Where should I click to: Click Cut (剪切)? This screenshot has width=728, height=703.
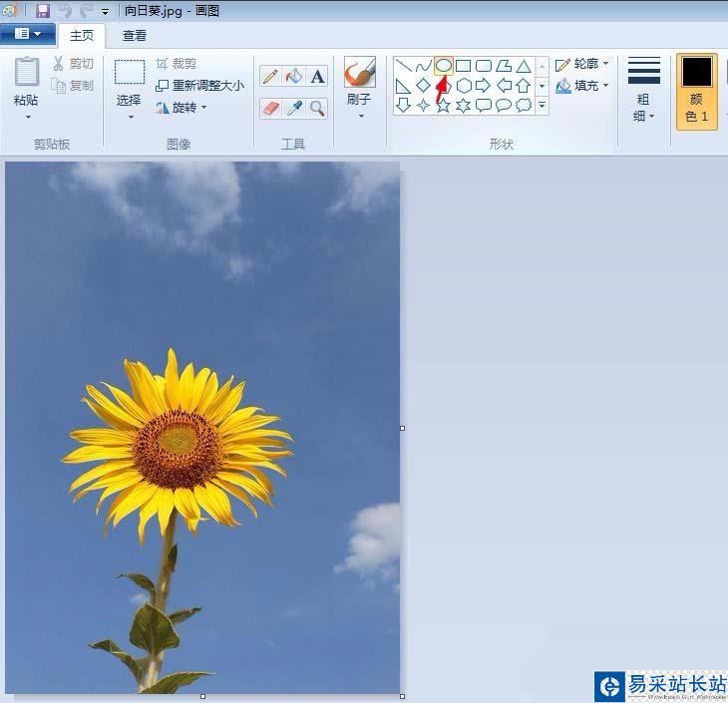(73, 64)
